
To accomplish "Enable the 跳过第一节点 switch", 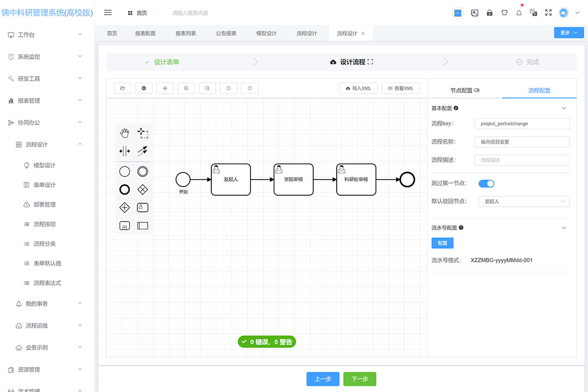I will pos(486,183).
